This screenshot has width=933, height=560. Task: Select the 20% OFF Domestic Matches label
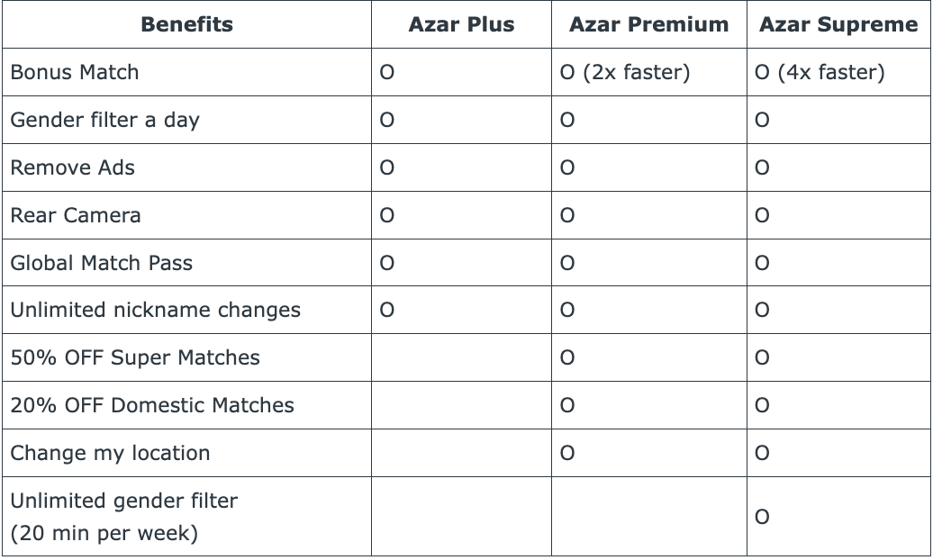(x=152, y=405)
